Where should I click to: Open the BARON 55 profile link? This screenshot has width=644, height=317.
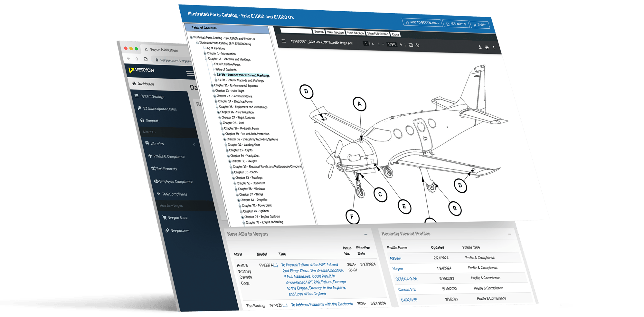coord(409,300)
